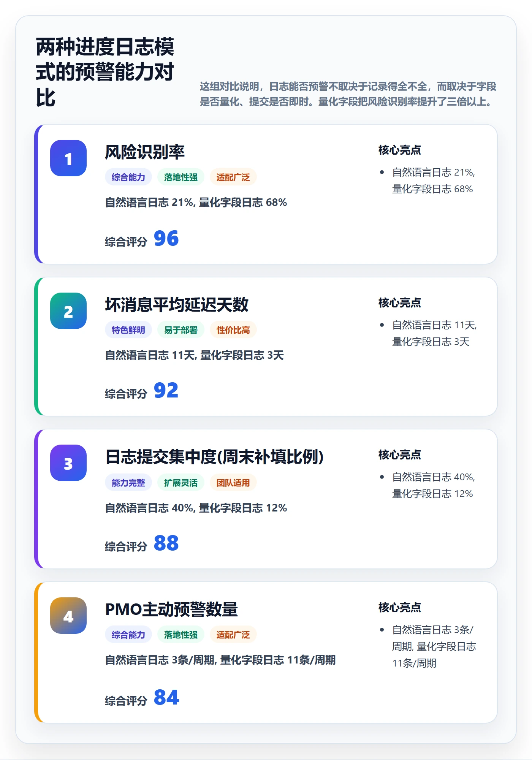The image size is (532, 760).
Task: Select the 能力完整 tag
Action: click(128, 483)
